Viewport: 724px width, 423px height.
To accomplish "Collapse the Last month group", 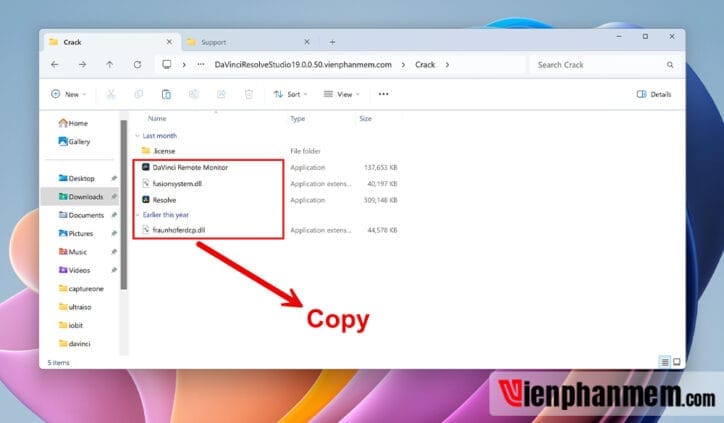I will [137, 136].
